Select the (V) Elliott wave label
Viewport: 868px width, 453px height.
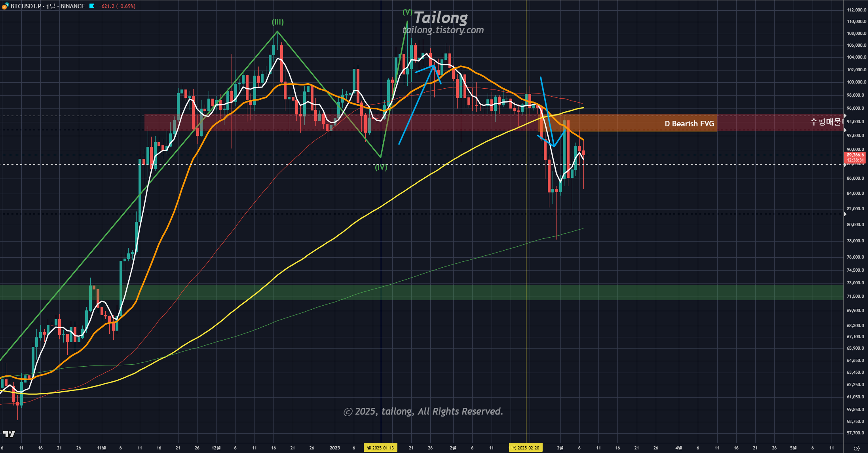[x=407, y=12]
